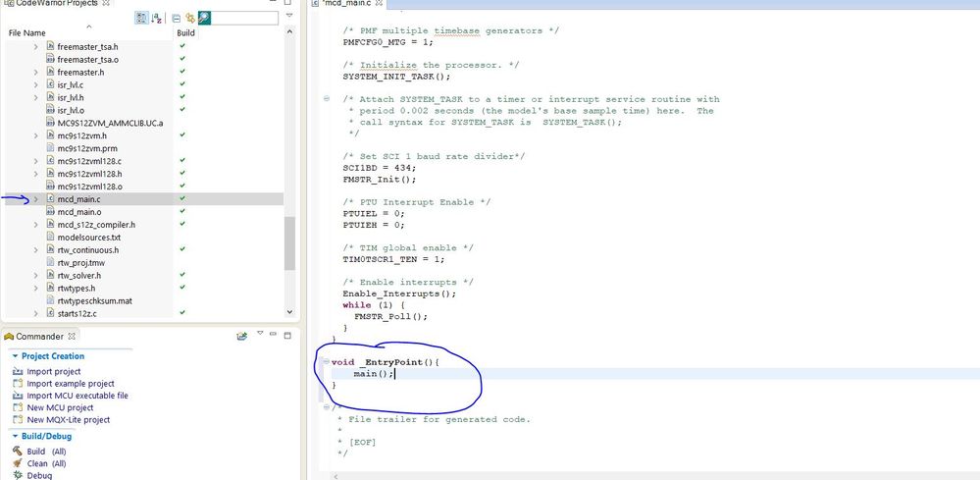Toggle Build check for mc9s12zvm.h
This screenshot has height=480, width=980.
(x=181, y=134)
